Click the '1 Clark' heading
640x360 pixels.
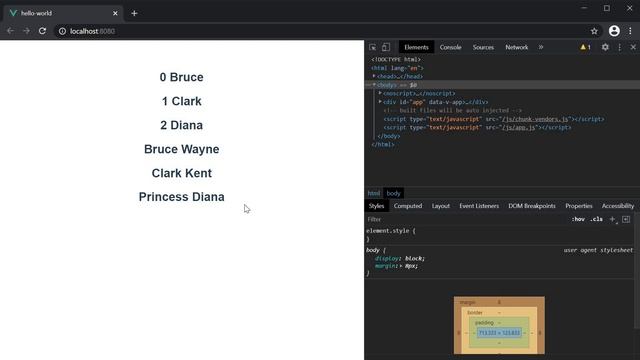[182, 101]
